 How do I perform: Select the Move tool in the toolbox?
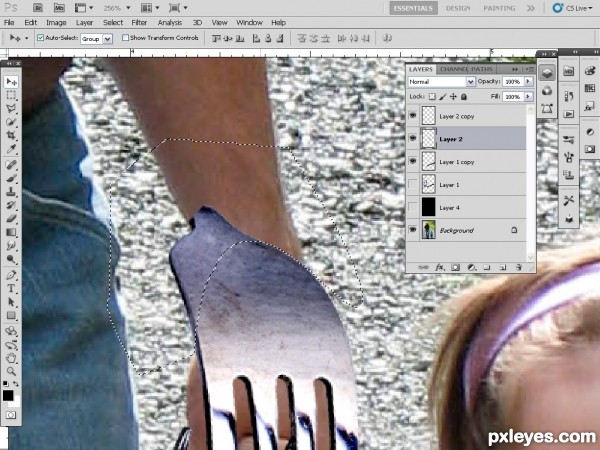point(11,82)
